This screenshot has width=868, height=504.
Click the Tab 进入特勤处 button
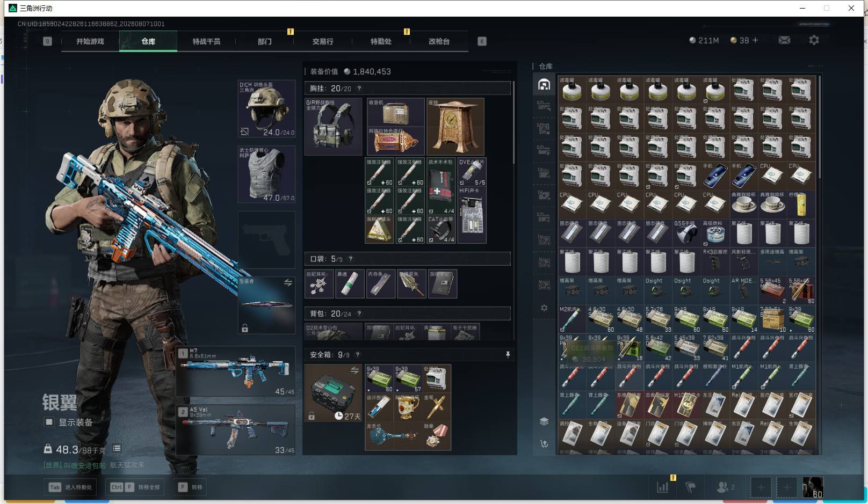coord(70,487)
